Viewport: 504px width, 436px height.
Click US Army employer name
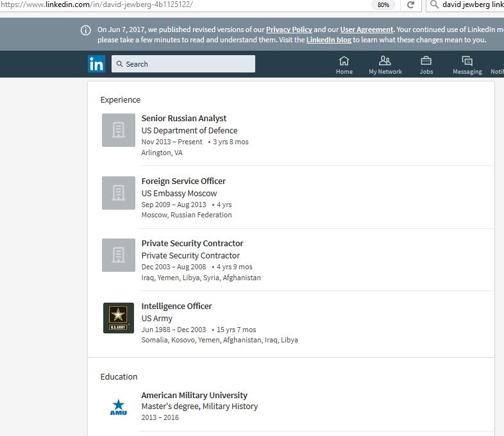click(157, 319)
